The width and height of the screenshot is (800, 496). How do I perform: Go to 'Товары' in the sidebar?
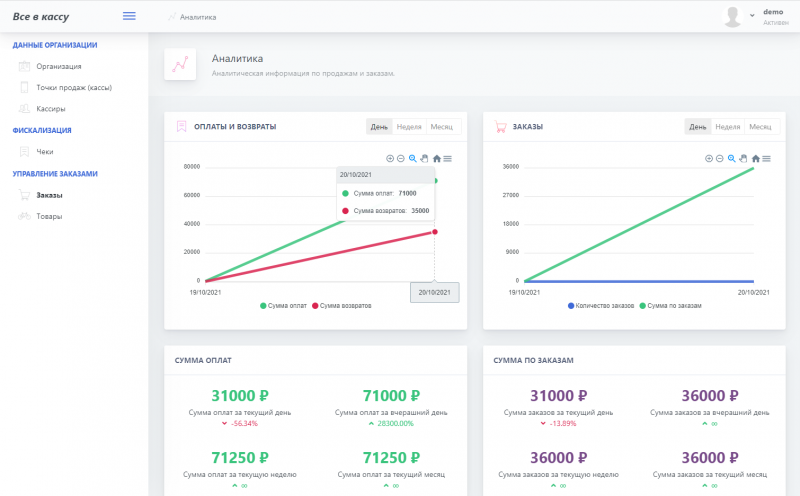pos(49,216)
